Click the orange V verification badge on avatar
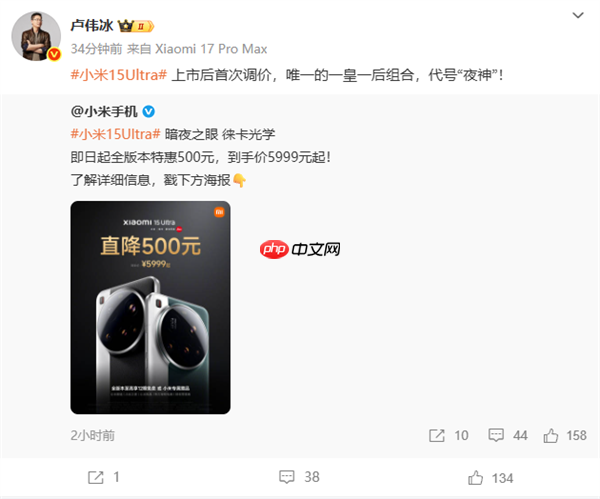The height and width of the screenshot is (499, 600). click(54, 54)
